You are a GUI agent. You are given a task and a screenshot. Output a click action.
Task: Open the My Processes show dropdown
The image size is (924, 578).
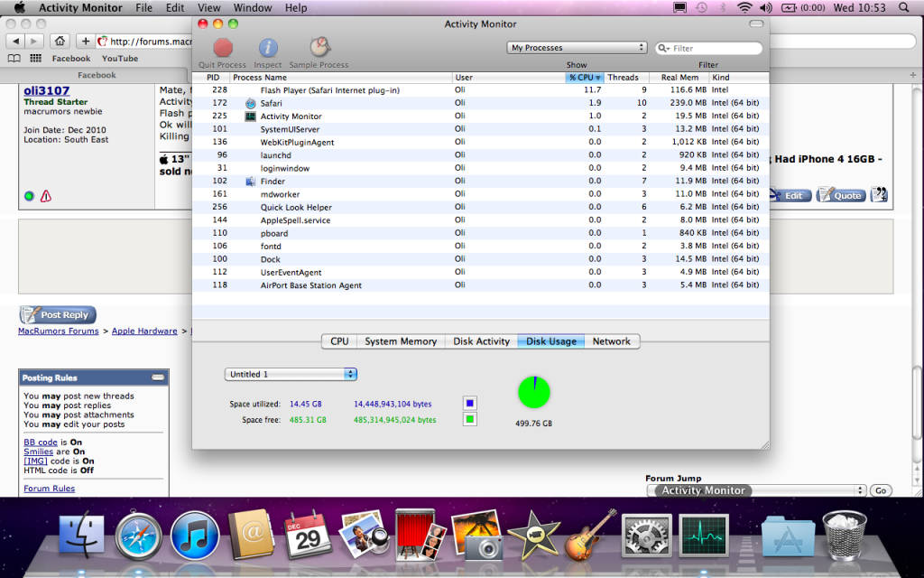pyautogui.click(x=577, y=48)
